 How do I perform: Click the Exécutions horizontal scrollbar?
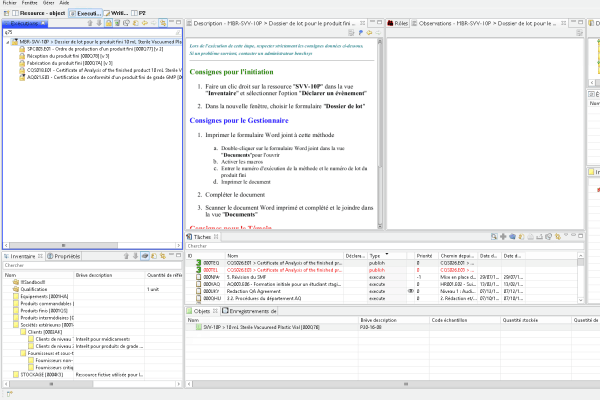[x=92, y=245]
